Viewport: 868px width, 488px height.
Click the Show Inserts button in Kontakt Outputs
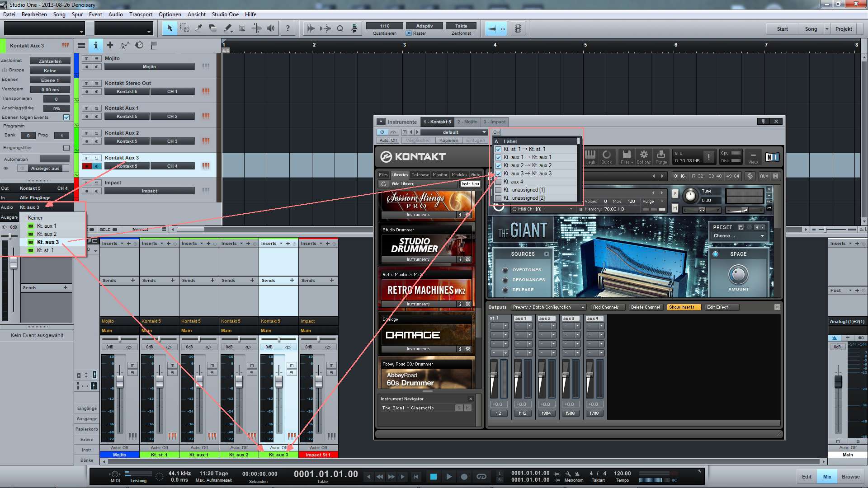tap(681, 307)
